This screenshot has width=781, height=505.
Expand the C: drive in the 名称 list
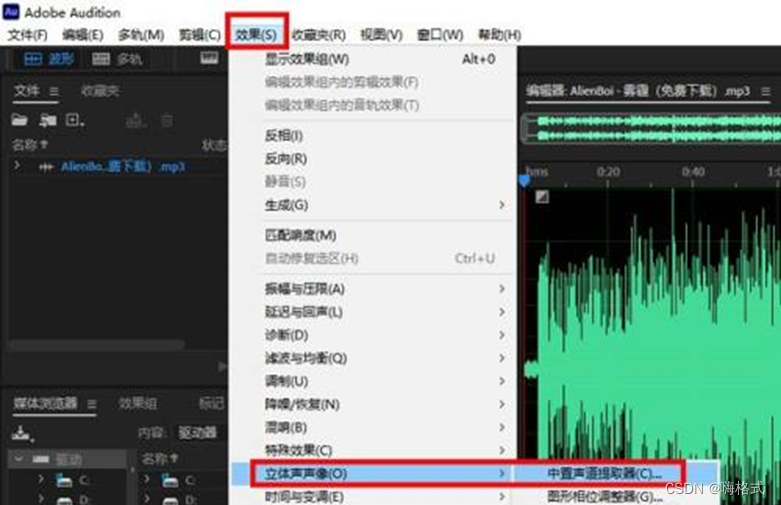tap(146, 480)
